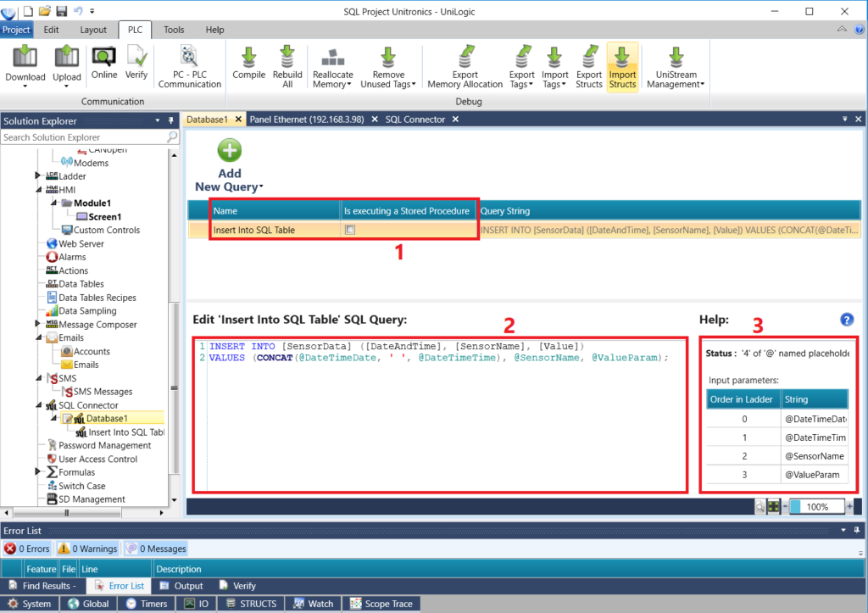Click zoom in plus button
This screenshot has width=868, height=613.
tap(849, 506)
